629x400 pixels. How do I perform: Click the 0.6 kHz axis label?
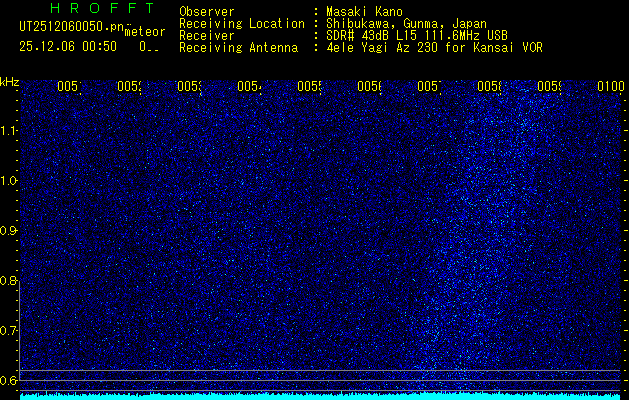tap(9, 380)
